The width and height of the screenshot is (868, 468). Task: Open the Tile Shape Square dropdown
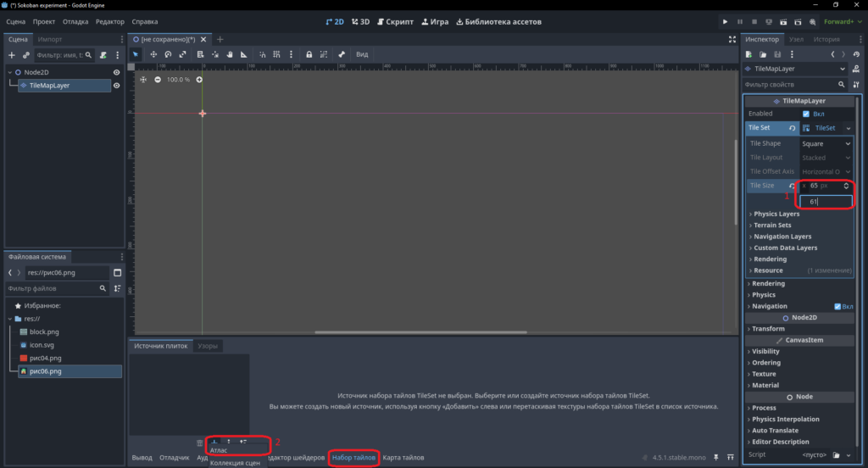pos(826,143)
